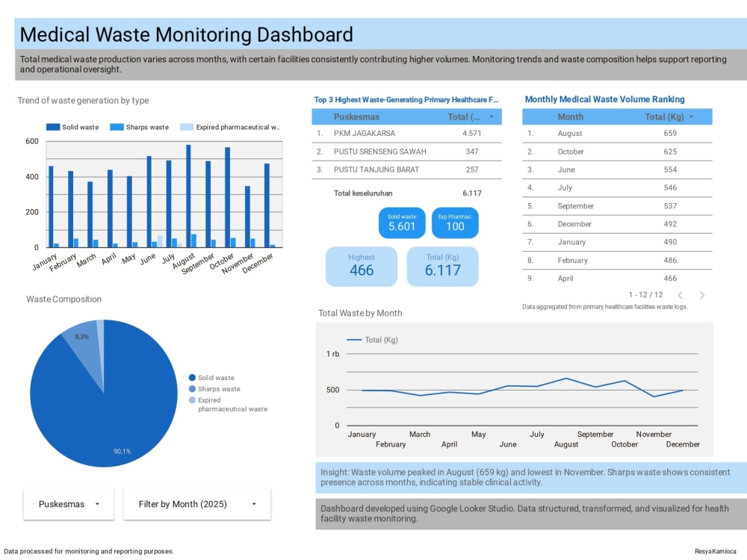
Task: Click the Monthly Medical Waste Volume Ranking title
Action: (604, 99)
